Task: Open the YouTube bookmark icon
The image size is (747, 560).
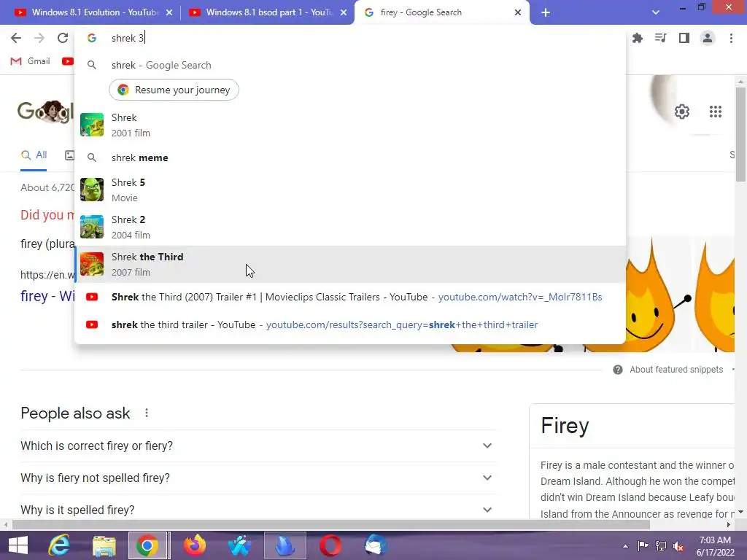Action: (68, 61)
